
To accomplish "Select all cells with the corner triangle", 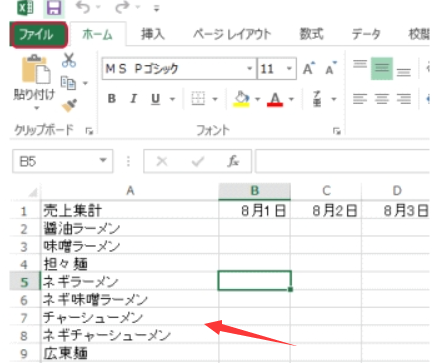I will (32, 192).
